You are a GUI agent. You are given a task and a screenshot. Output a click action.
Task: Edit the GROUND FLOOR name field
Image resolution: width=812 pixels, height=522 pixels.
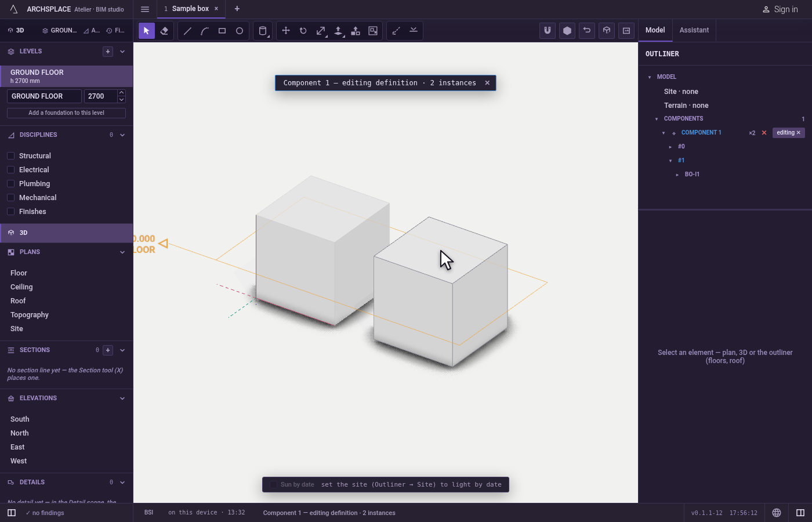(44, 96)
